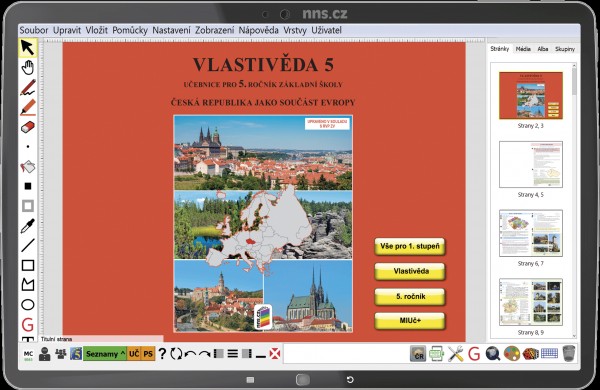
Task: Click the single user icon
Action: tap(44, 354)
